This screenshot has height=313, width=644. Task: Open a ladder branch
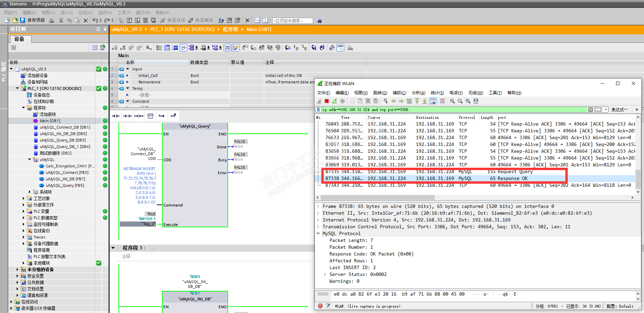click(x=162, y=116)
